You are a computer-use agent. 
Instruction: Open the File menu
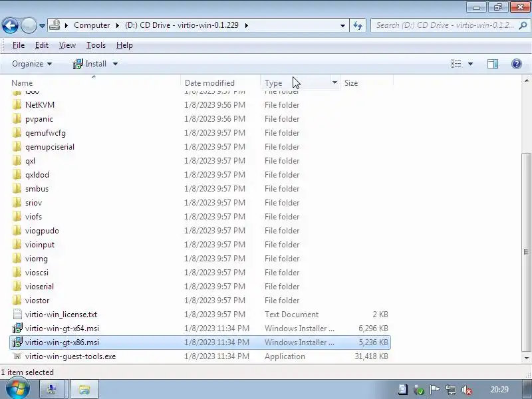[19, 45]
